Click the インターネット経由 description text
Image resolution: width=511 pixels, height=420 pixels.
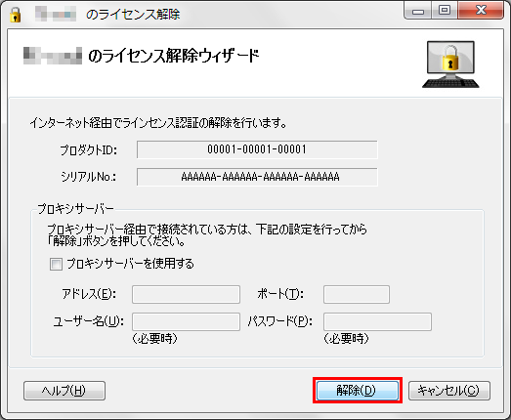click(x=158, y=123)
